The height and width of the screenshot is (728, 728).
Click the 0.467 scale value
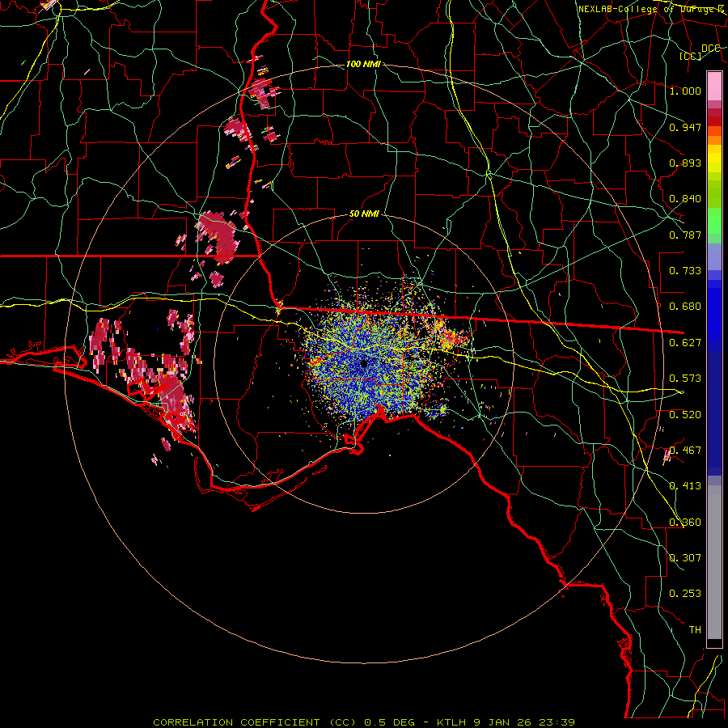(x=685, y=451)
